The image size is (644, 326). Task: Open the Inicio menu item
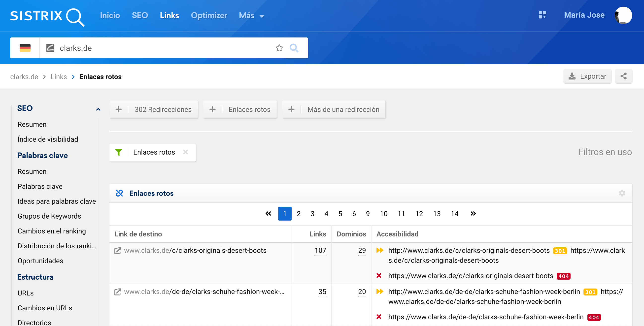click(x=110, y=15)
